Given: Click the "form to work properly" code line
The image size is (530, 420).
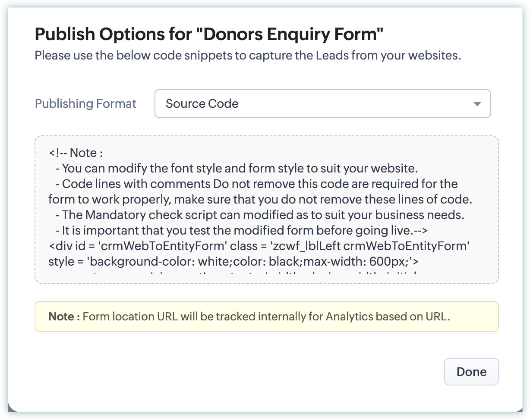Looking at the screenshot, I should (260, 199).
